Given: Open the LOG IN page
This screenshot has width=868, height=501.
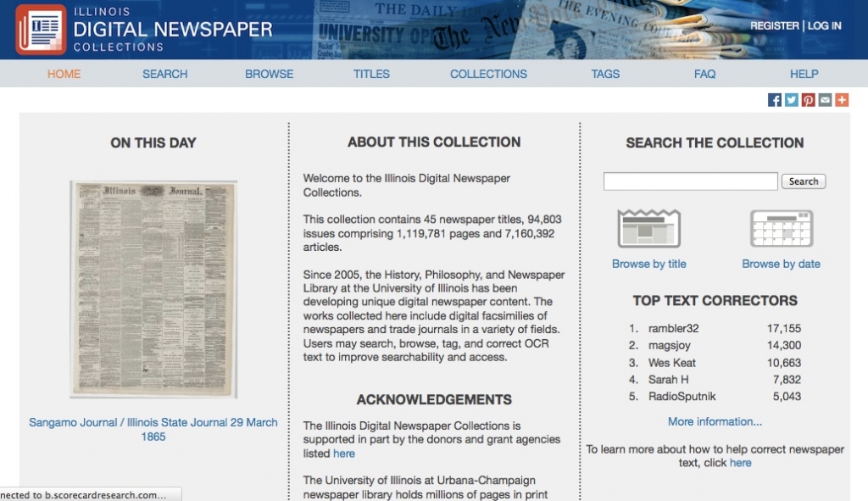Looking at the screenshot, I should coord(823,25).
